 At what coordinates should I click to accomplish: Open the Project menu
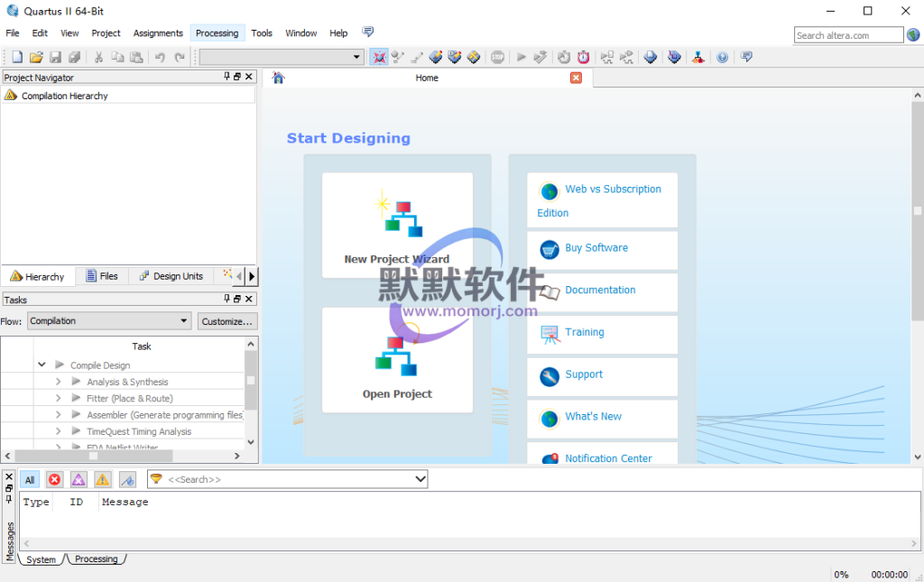click(106, 33)
